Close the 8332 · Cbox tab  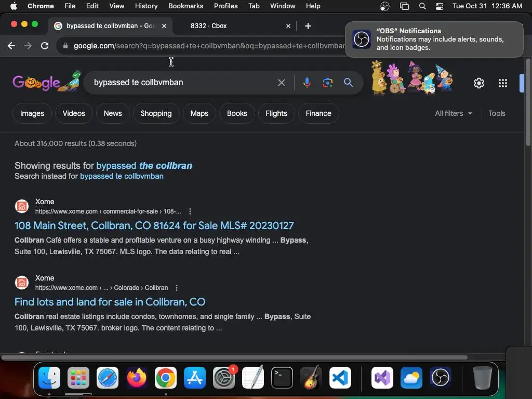tap(288, 26)
